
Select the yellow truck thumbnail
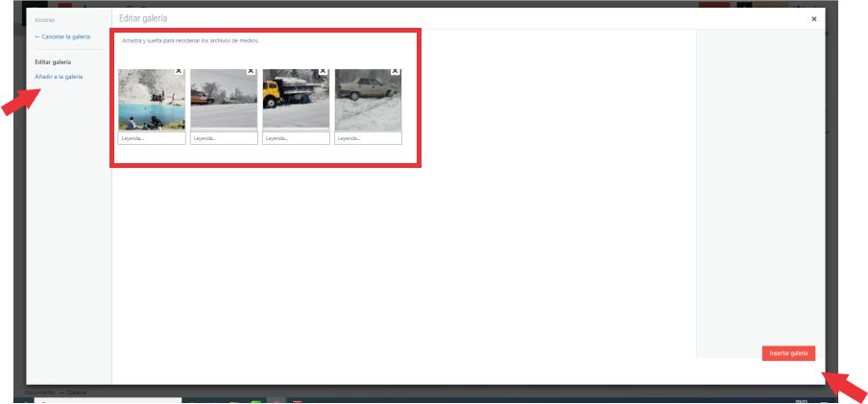tap(296, 102)
